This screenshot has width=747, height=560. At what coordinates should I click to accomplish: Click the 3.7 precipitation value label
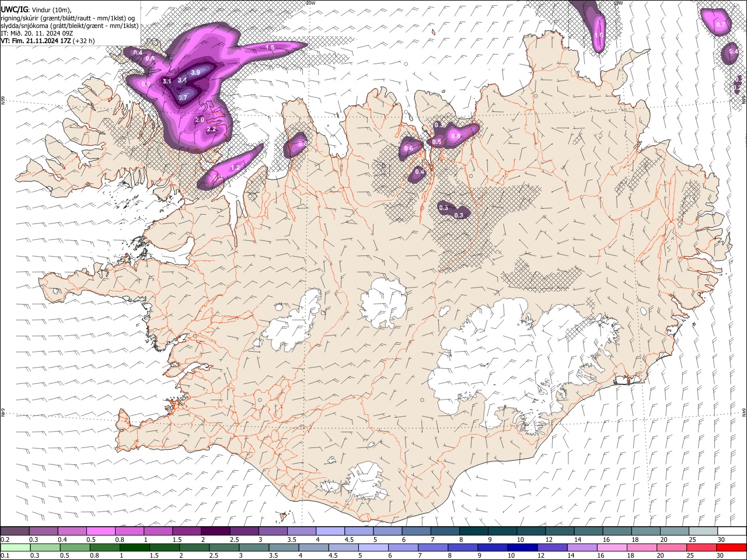(x=183, y=97)
